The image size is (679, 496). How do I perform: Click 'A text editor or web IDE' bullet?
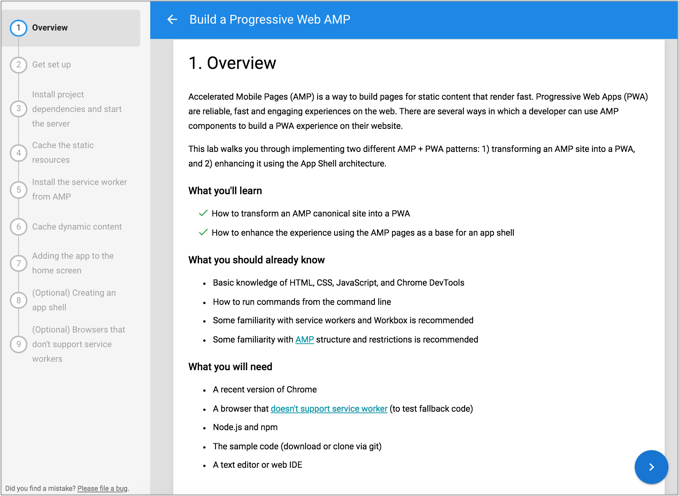coord(257,465)
